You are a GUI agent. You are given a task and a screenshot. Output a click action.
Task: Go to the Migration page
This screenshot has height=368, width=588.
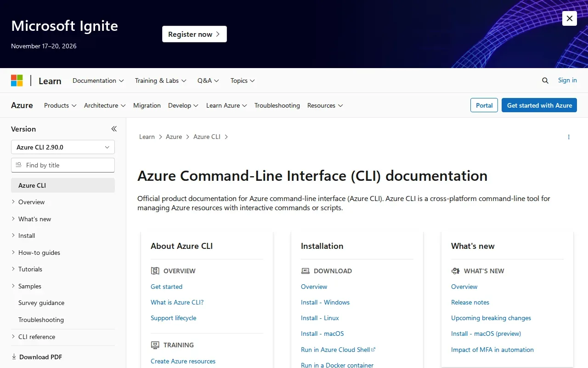pos(147,105)
